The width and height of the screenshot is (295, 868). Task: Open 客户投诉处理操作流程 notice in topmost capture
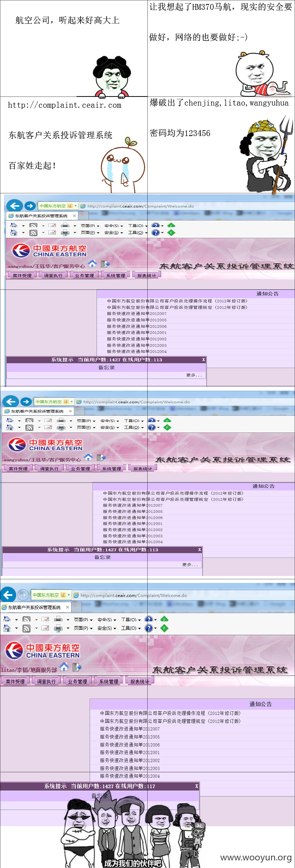coord(177,301)
